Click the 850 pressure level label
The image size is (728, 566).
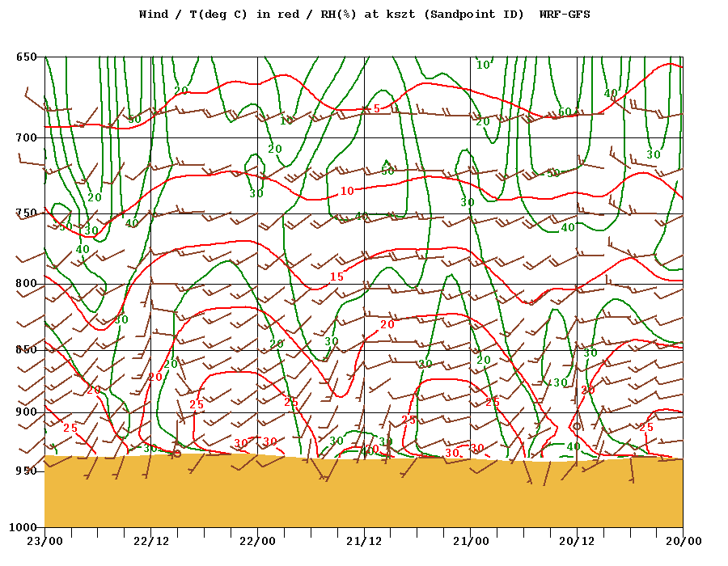pos(27,350)
